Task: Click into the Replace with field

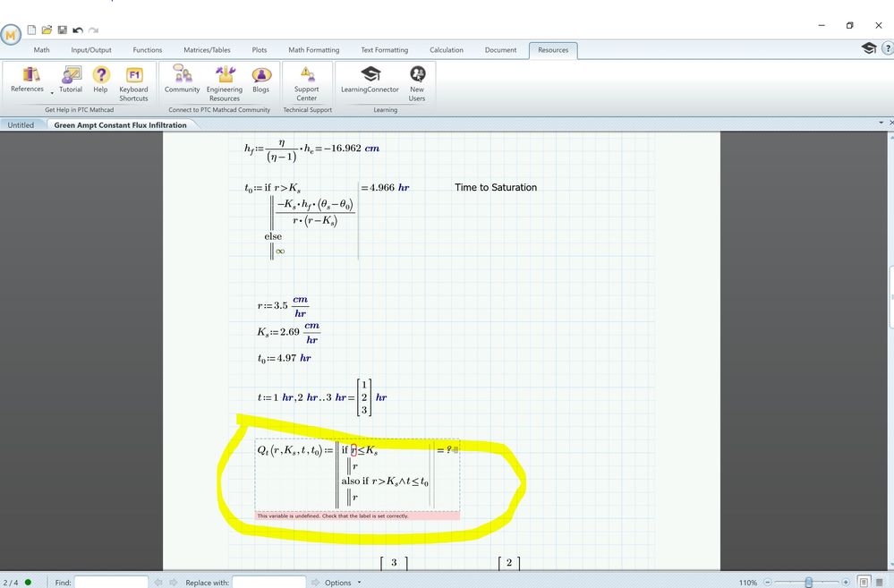Action: (269, 583)
